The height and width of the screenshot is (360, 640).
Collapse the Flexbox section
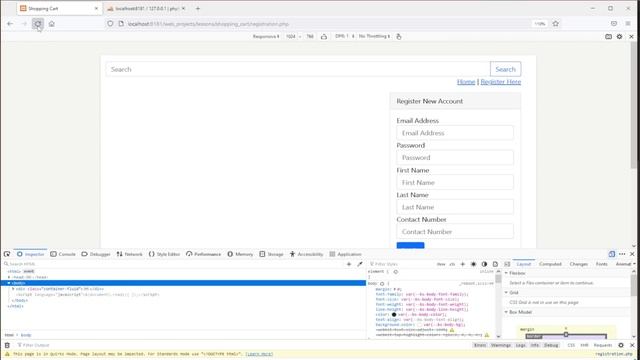click(x=506, y=273)
